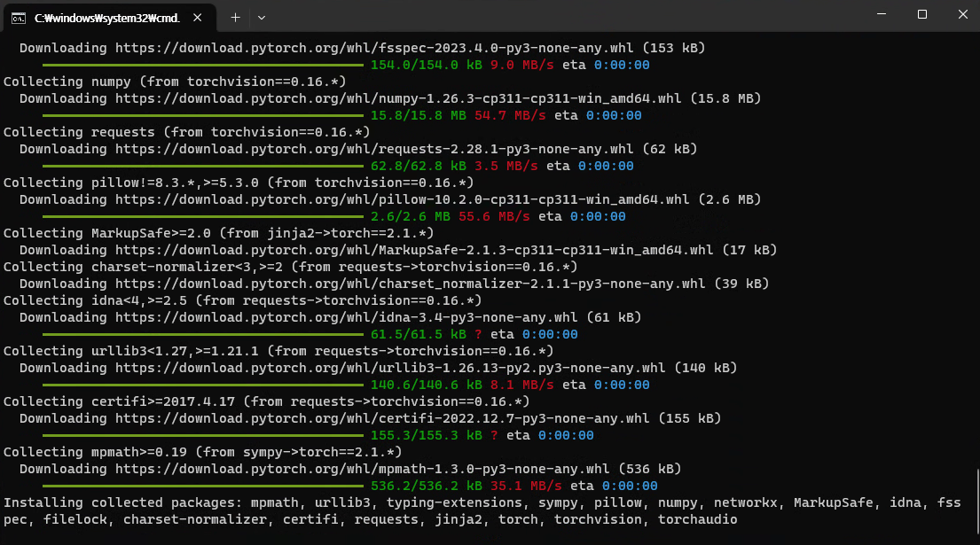Click the 'Collecting urllib3<1.27,>=1.21.1' line
980x545 pixels.
pos(278,352)
